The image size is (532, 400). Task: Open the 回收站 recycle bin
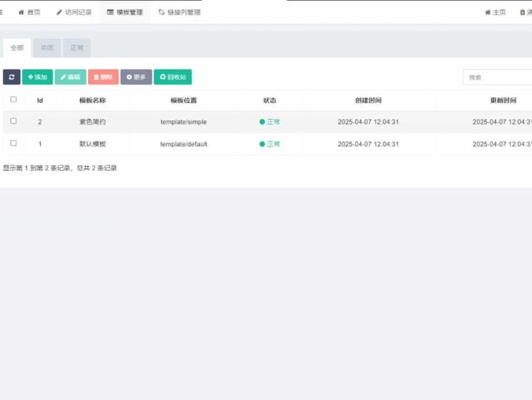tap(172, 77)
